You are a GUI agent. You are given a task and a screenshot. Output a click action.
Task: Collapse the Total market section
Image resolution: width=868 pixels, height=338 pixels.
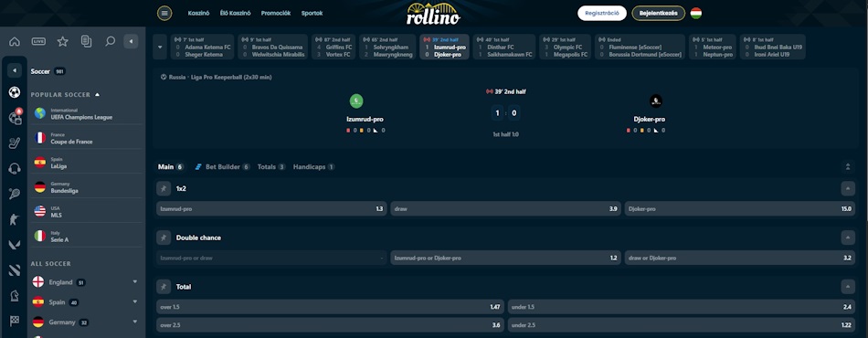point(848,287)
